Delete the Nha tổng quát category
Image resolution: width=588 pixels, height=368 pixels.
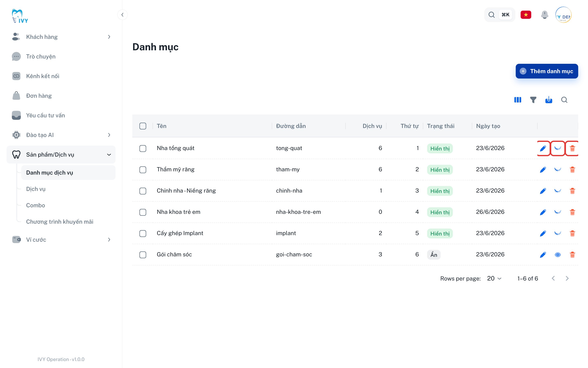click(572, 148)
